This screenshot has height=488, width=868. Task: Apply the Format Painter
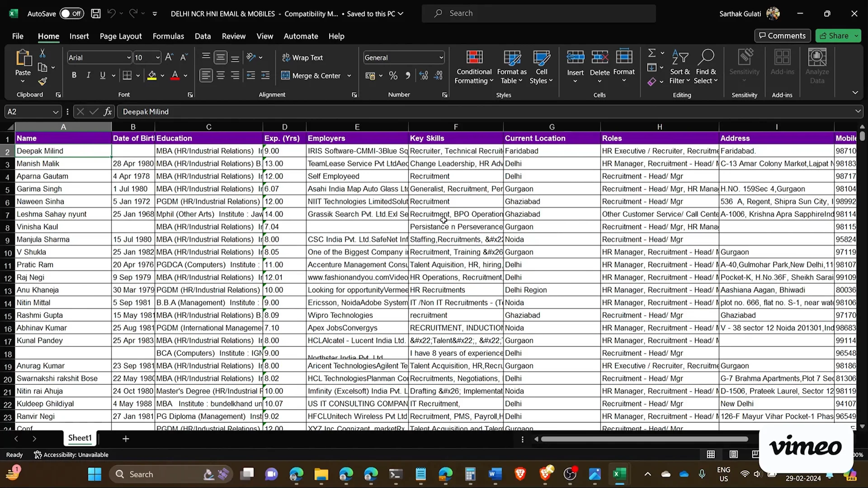[x=43, y=82]
